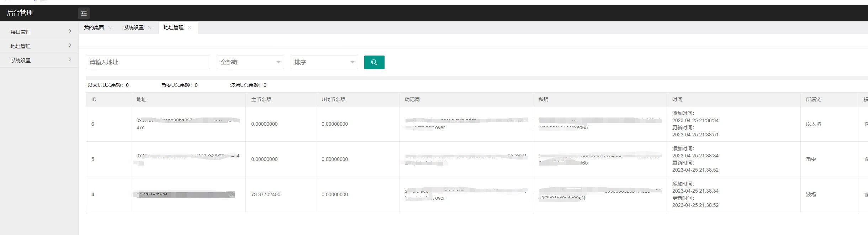Click the 后台管理 header title

[20, 13]
